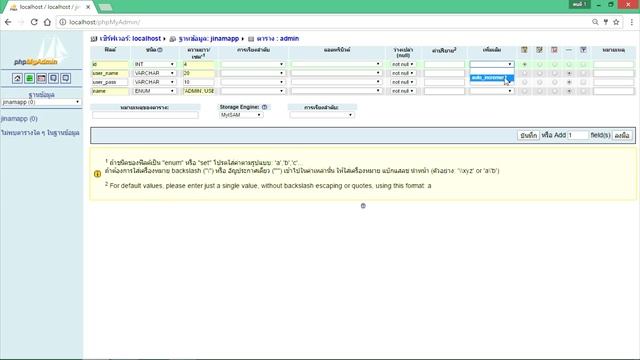640x360 pixels.
Task: Click the fourth sidebar icon after the SQL icon
Action: click(53, 78)
